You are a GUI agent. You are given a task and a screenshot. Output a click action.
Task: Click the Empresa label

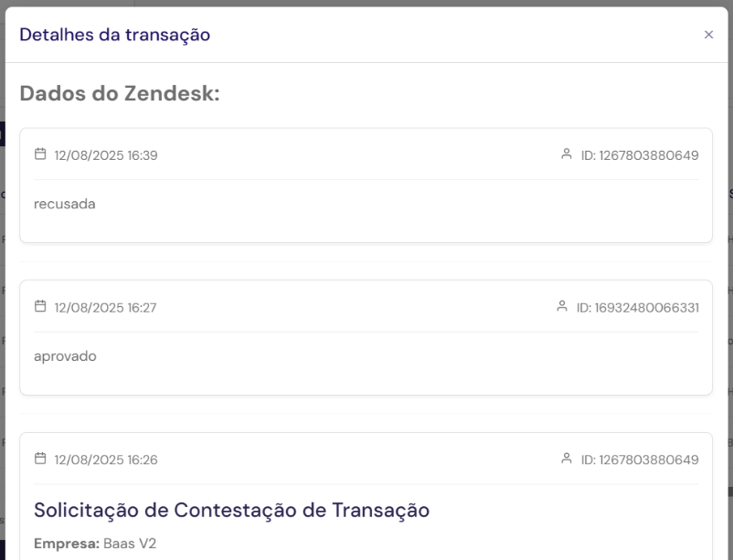67,544
